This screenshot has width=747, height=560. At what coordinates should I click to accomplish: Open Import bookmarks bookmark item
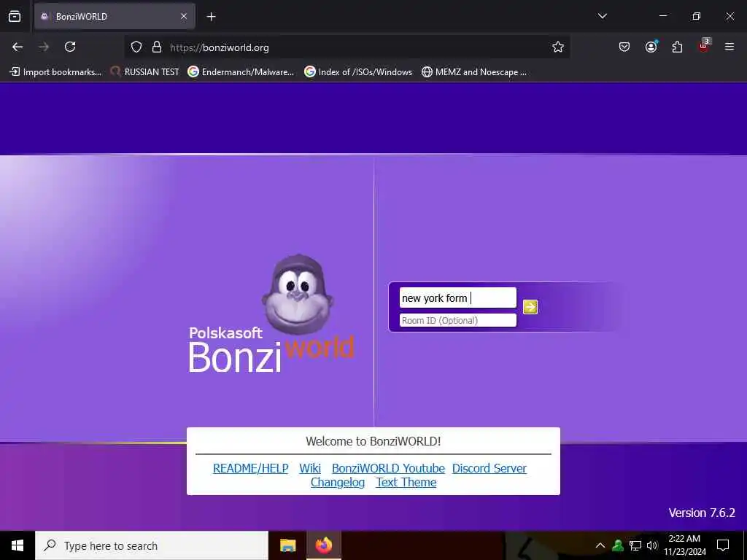click(x=55, y=72)
